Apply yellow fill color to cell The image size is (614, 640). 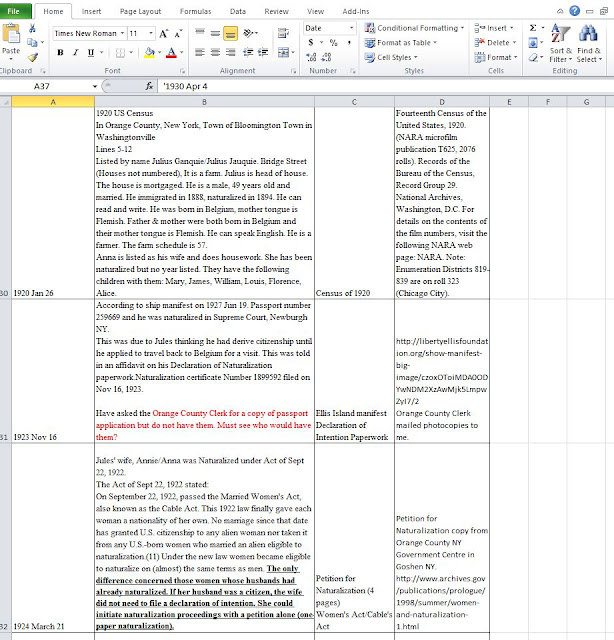[x=149, y=52]
